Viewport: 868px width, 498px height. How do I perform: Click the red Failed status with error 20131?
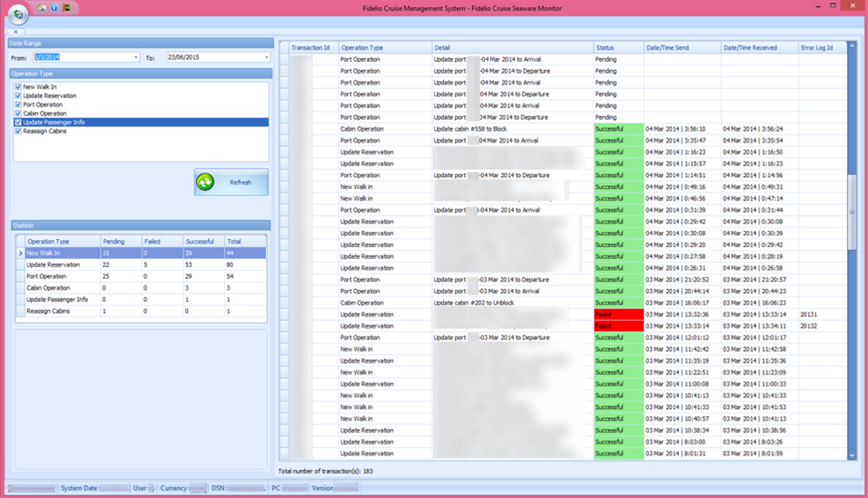[x=618, y=314]
